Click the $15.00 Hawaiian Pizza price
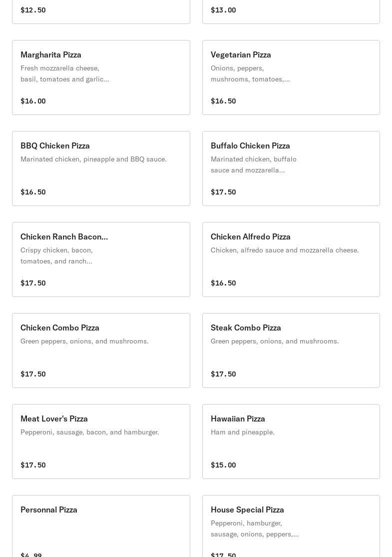The image size is (392, 557). tap(223, 465)
